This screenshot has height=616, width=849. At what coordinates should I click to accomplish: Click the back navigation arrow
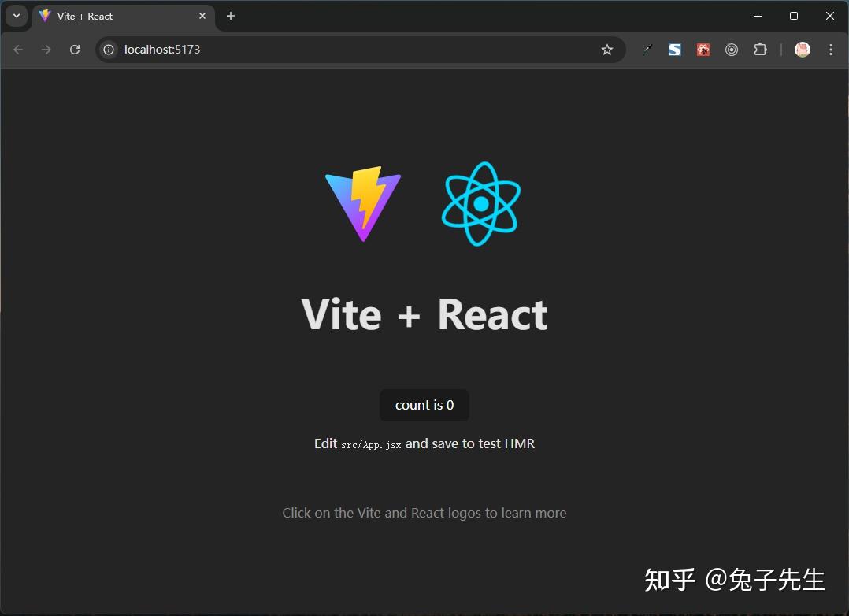[17, 49]
